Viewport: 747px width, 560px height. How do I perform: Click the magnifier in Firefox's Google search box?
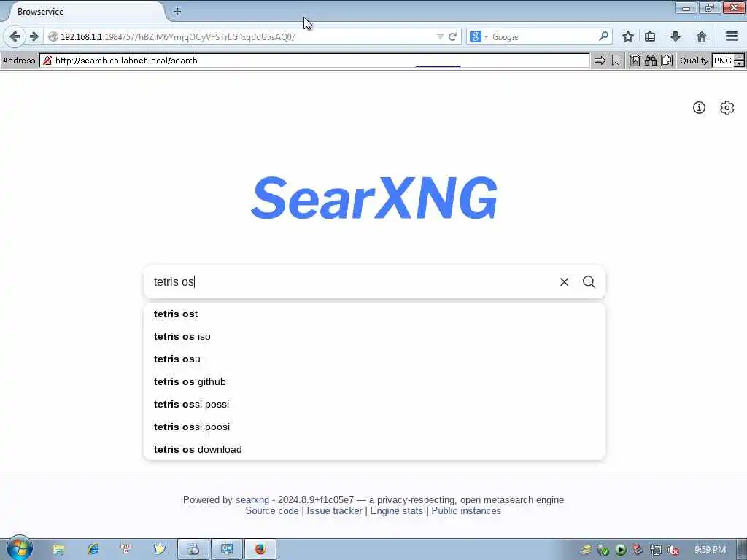click(603, 36)
